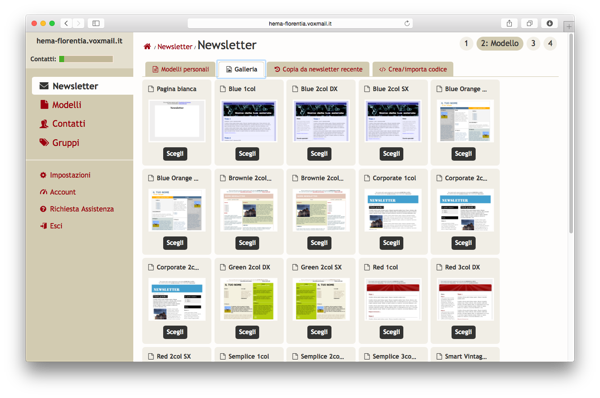The image size is (600, 398).
Task: Select the Crea/importa codice tab
Action: (413, 69)
